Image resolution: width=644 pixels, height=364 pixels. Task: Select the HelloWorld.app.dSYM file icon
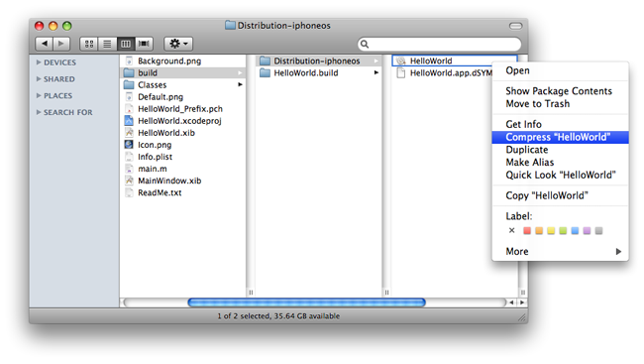click(401, 72)
